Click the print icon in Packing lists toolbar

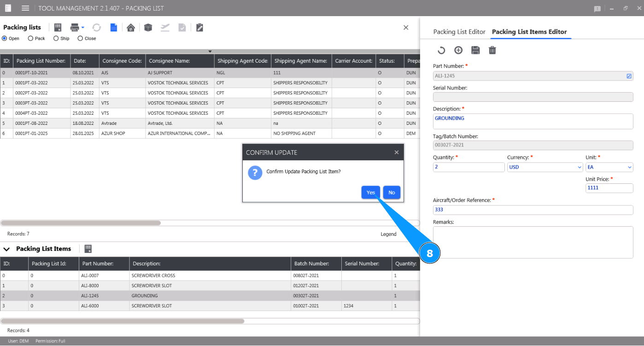click(x=75, y=28)
